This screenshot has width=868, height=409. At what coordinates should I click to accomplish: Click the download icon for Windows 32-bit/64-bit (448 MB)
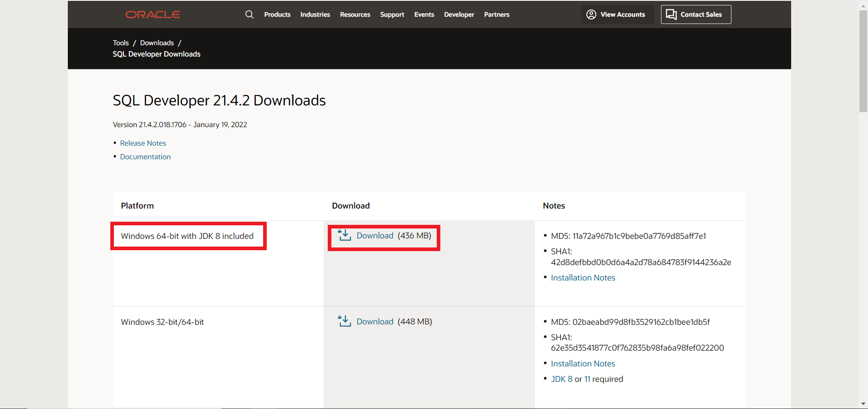344,321
